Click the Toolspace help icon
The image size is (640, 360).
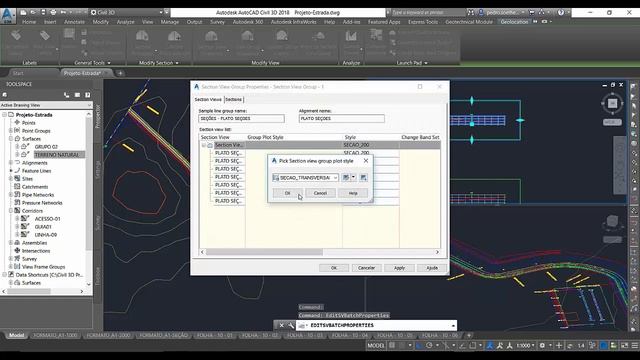pyautogui.click(x=87, y=95)
